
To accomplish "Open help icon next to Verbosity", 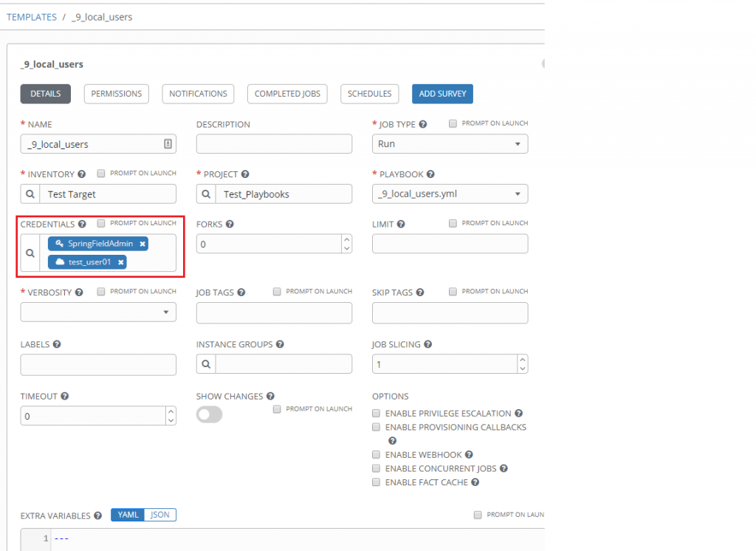I will click(x=79, y=292).
